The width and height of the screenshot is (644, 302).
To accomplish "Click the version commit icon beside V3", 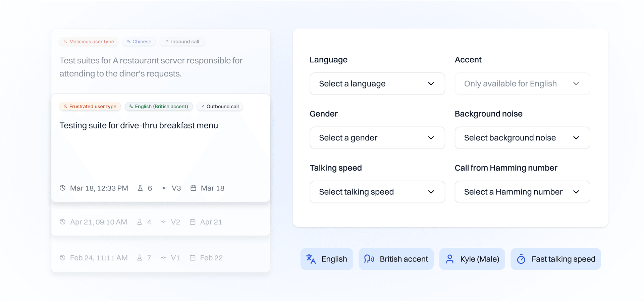I will (164, 188).
